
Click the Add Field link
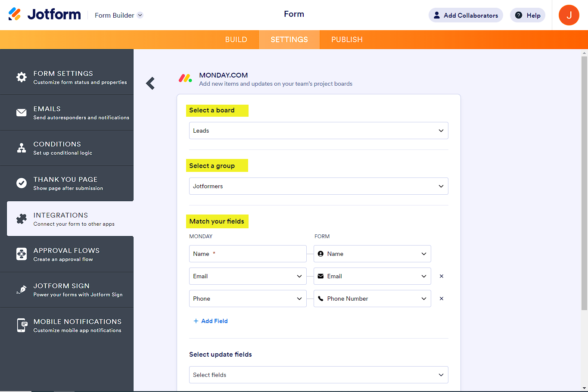pos(211,321)
